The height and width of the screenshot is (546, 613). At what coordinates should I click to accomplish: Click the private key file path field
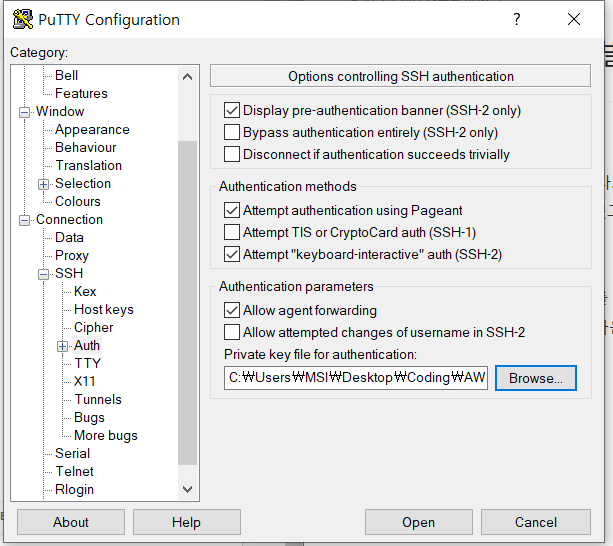(356, 378)
